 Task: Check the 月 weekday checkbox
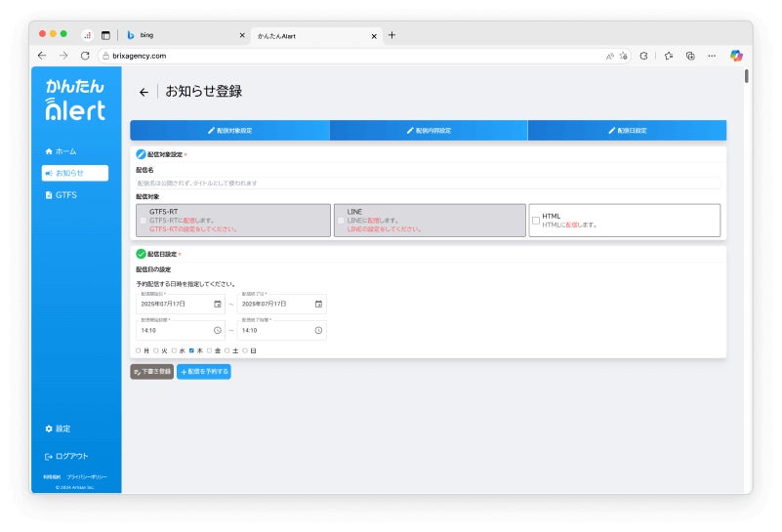pyautogui.click(x=139, y=351)
